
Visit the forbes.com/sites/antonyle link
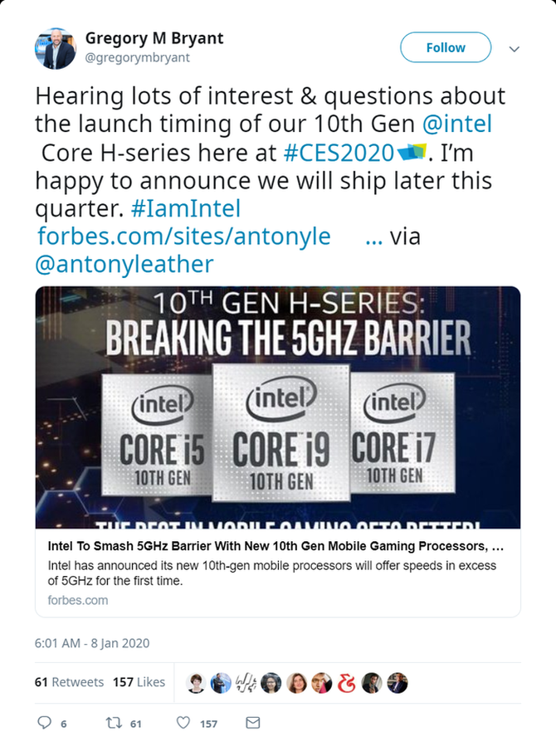(184, 237)
